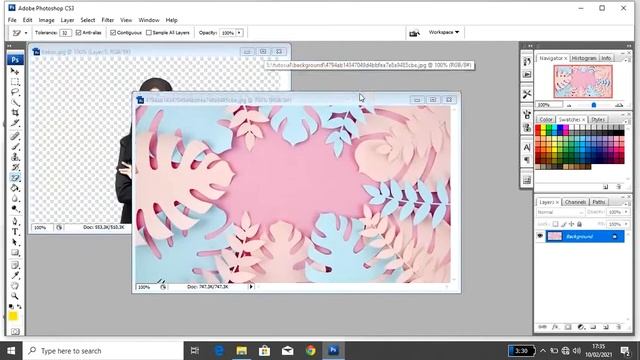
Task: Select the Pen tool
Action: click(x=15, y=222)
